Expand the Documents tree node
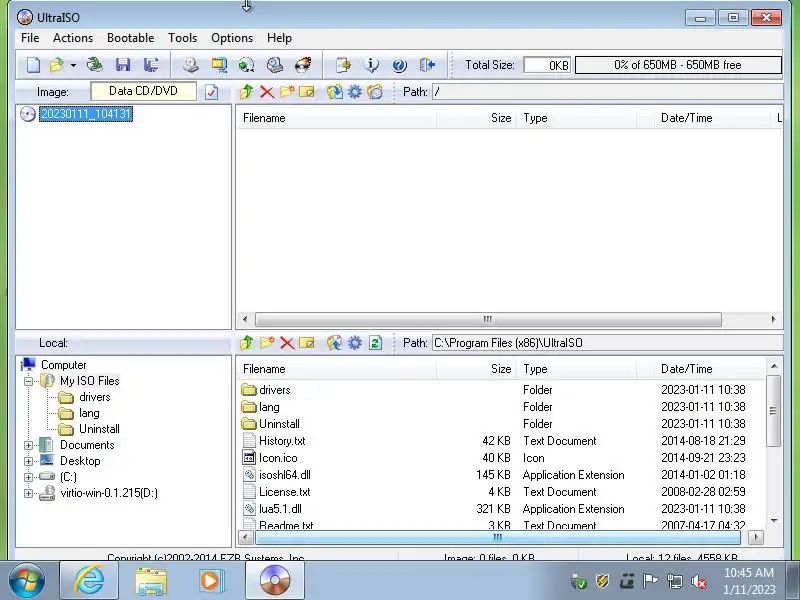The height and width of the screenshot is (600, 800). pos(29,445)
